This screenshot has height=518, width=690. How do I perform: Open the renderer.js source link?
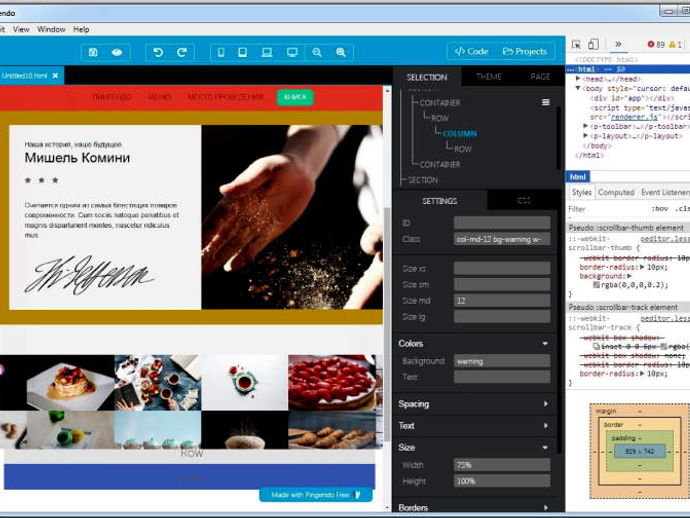[634, 117]
